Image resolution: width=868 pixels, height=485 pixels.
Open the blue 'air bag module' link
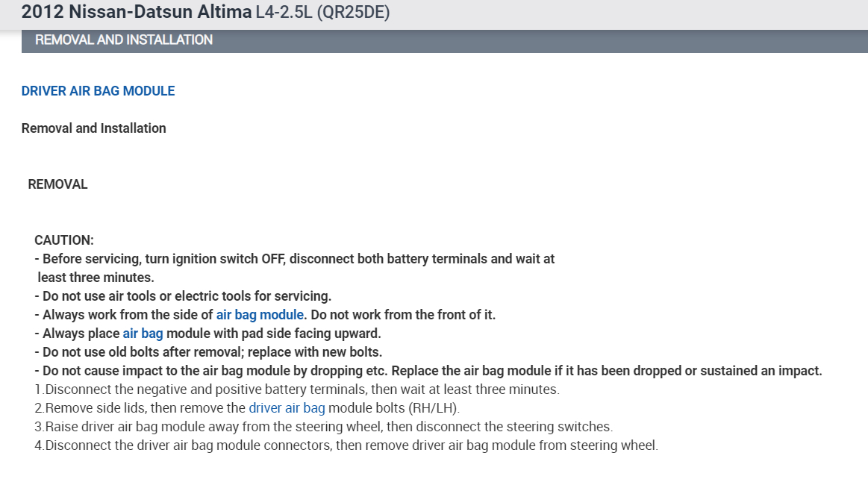pyautogui.click(x=260, y=315)
